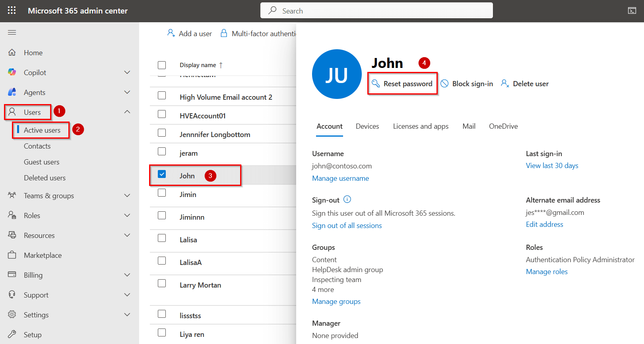Expand the Agents menu chevron

[127, 92]
